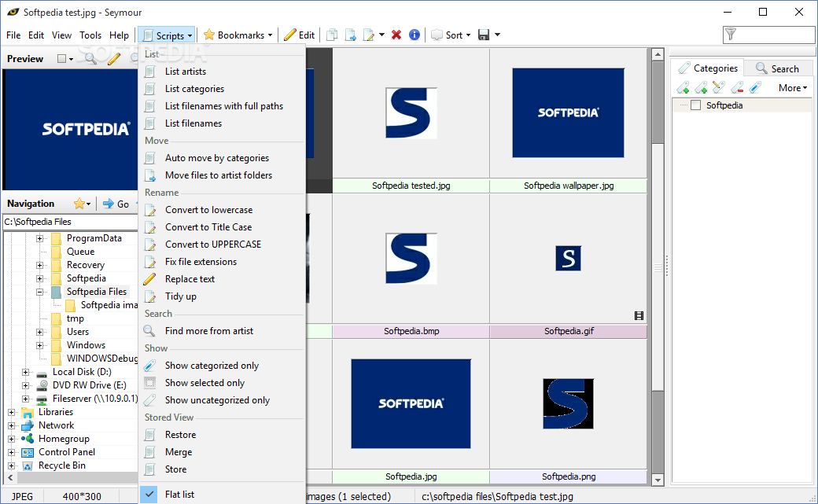The width and height of the screenshot is (818, 504).
Task: Expand the ProgramData folder node
Action: tap(39, 238)
